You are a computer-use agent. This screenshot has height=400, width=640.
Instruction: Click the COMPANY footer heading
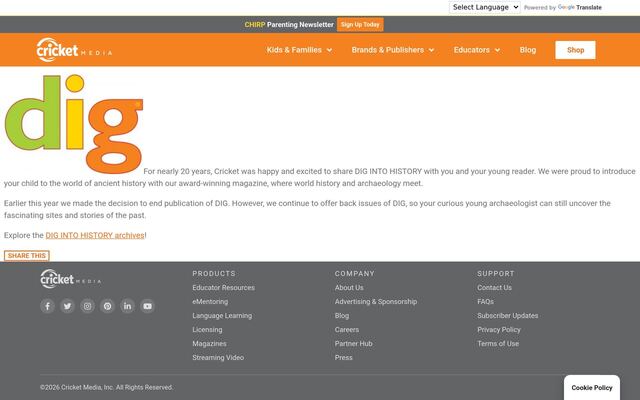pyautogui.click(x=355, y=273)
